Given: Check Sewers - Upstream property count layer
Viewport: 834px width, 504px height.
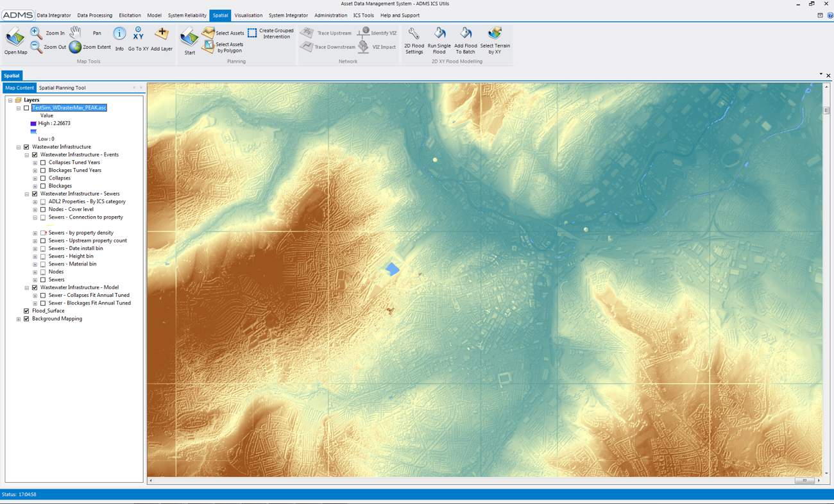Looking at the screenshot, I should (x=43, y=240).
